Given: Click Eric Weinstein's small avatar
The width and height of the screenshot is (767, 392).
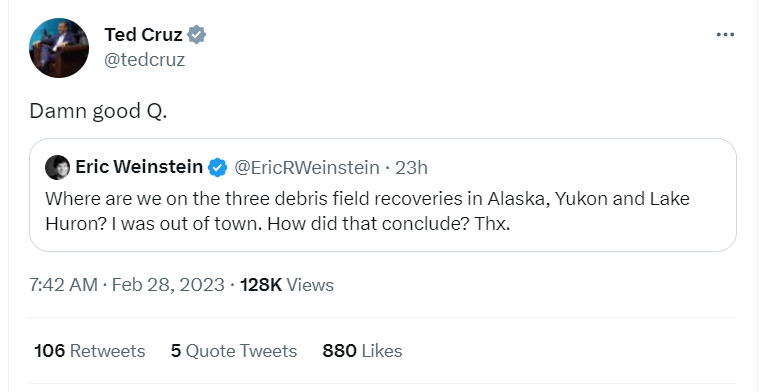Looking at the screenshot, I should (x=57, y=167).
